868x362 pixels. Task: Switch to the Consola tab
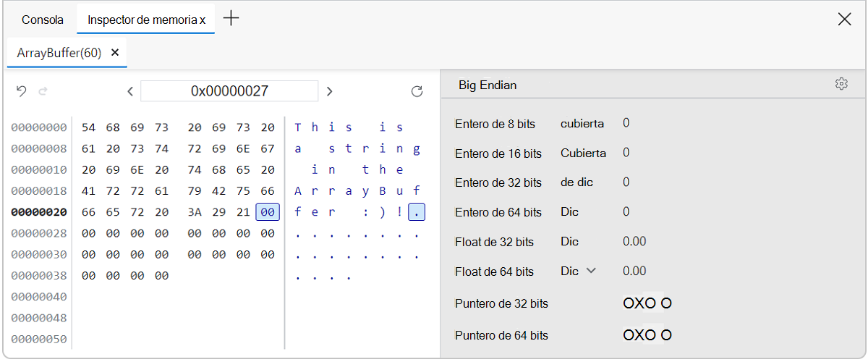[x=43, y=20]
